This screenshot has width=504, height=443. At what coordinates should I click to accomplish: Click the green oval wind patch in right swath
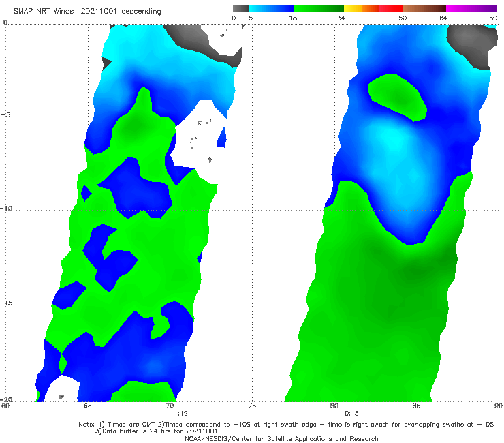click(398, 97)
